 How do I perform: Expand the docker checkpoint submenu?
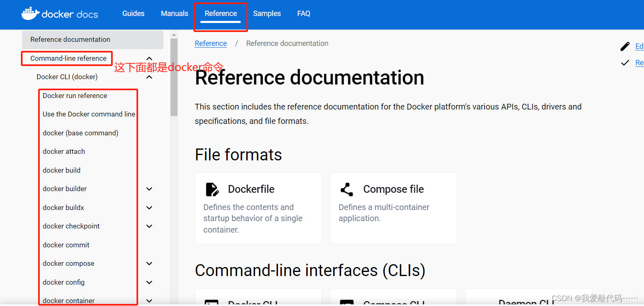(150, 226)
